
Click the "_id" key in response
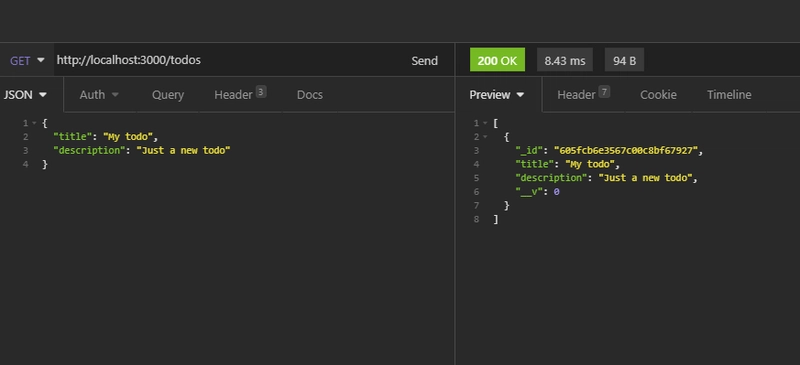[x=529, y=150]
